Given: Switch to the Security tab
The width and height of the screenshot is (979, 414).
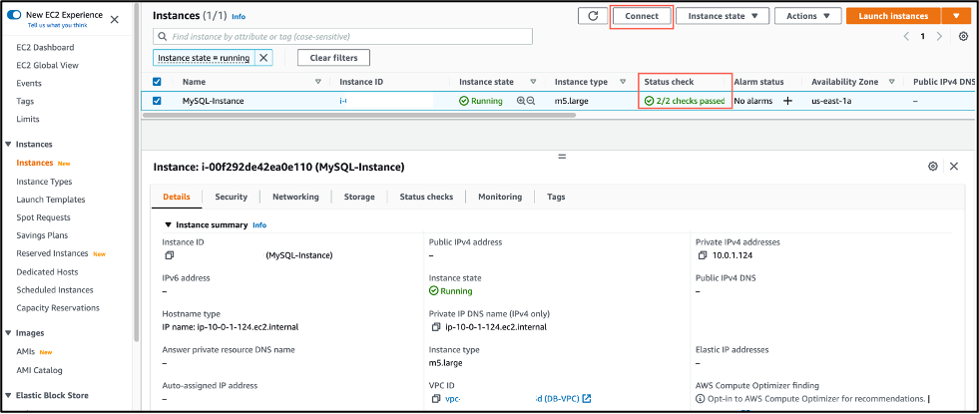Looking at the screenshot, I should click(231, 197).
